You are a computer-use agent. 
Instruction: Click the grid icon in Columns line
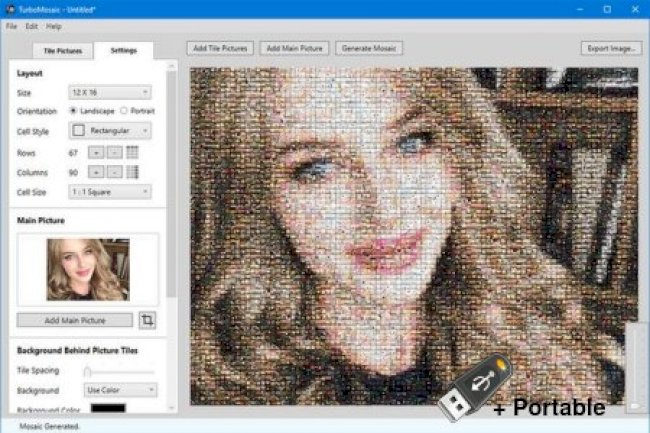point(132,172)
